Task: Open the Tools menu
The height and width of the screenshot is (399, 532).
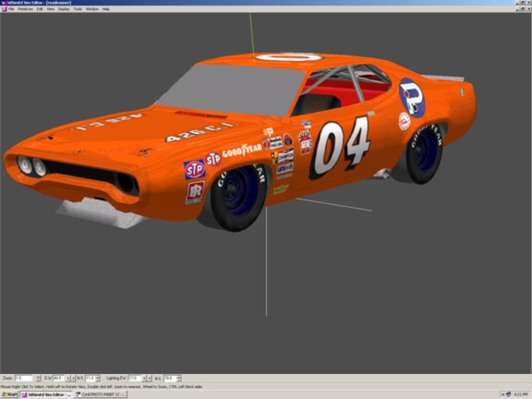Action: 78,9
